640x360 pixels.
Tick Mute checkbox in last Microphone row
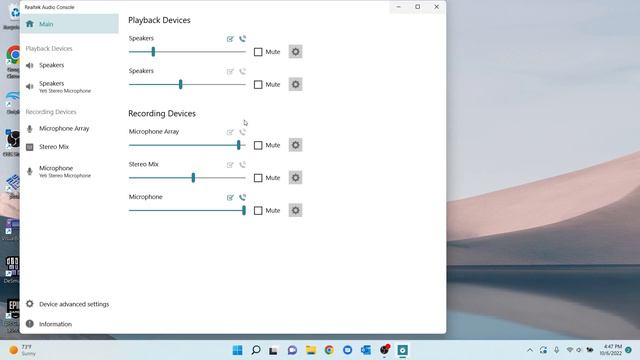click(258, 211)
